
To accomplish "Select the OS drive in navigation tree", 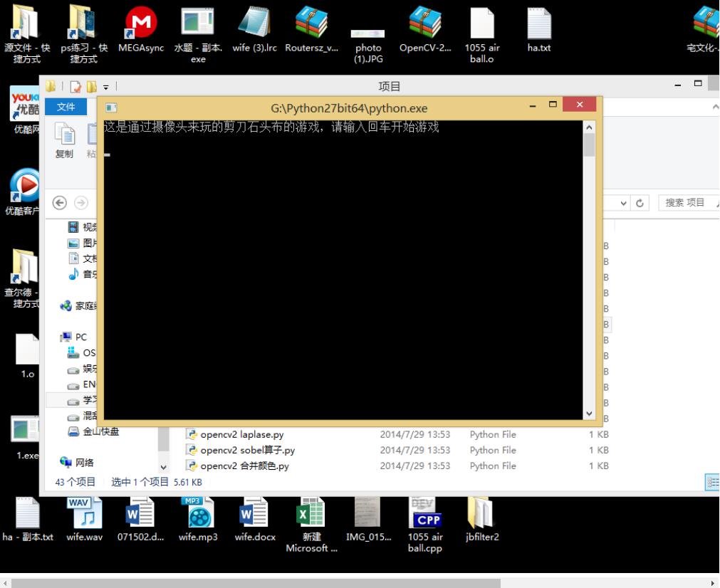I will coord(83,352).
